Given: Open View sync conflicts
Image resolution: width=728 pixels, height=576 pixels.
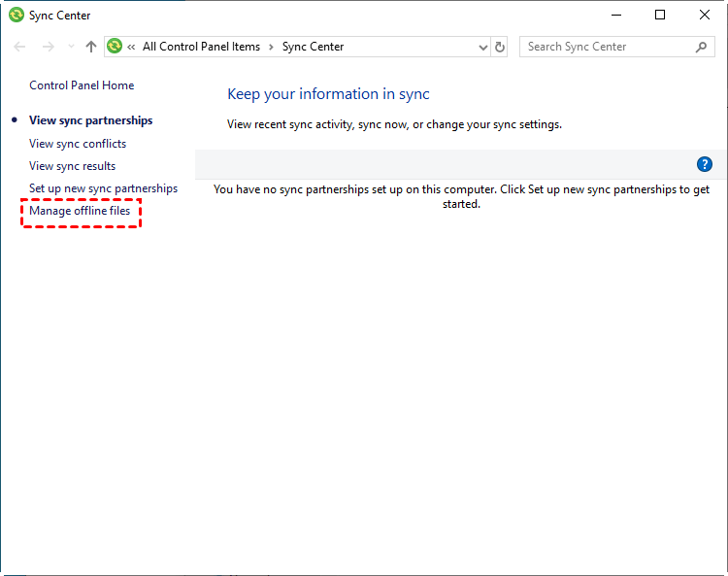Looking at the screenshot, I should click(x=78, y=144).
